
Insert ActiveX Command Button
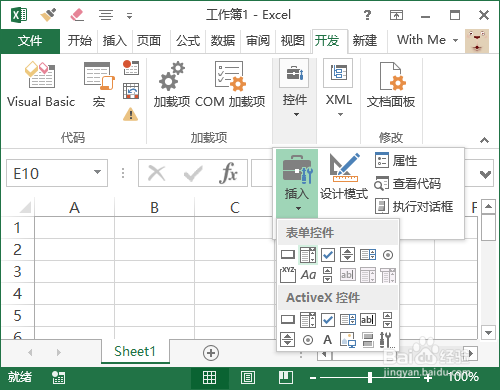click(288, 320)
